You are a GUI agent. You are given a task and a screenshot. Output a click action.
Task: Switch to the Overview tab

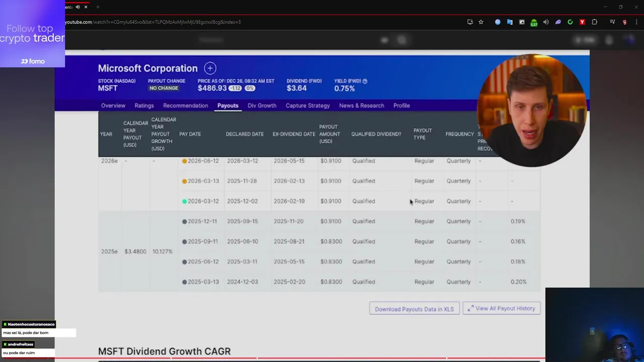coord(113,106)
